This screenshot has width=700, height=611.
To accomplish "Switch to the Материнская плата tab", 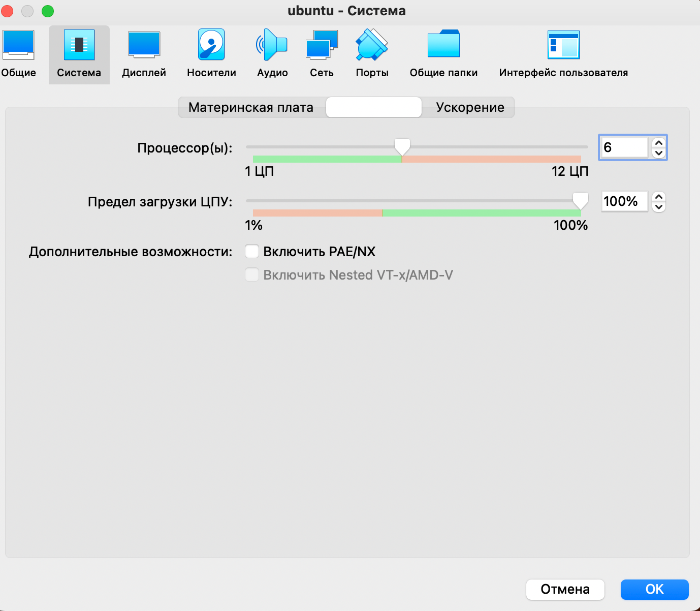I will (251, 107).
